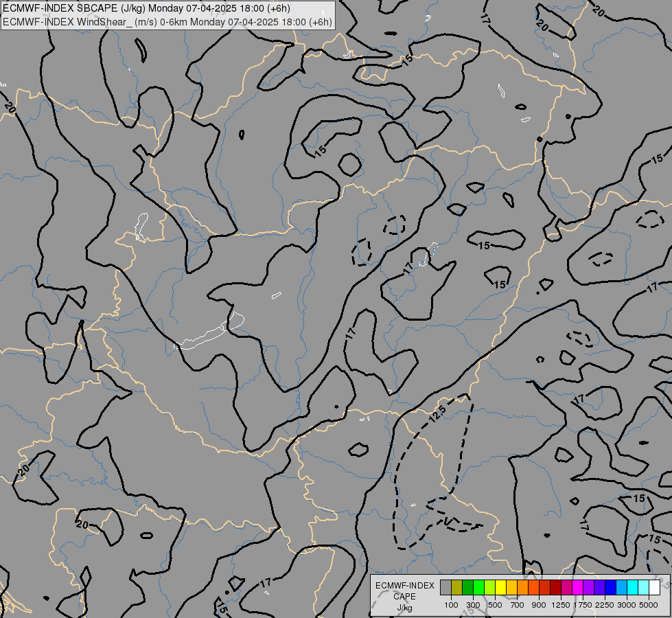The height and width of the screenshot is (618, 672).
Task: Pick the purple swatch after the 1750 tick
Action: [x=588, y=587]
